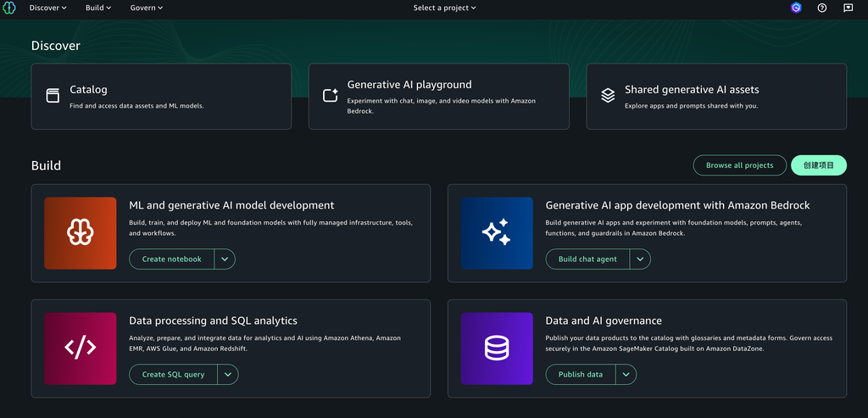
Task: Click the Shared generative AI assets layers icon
Action: [x=608, y=95]
